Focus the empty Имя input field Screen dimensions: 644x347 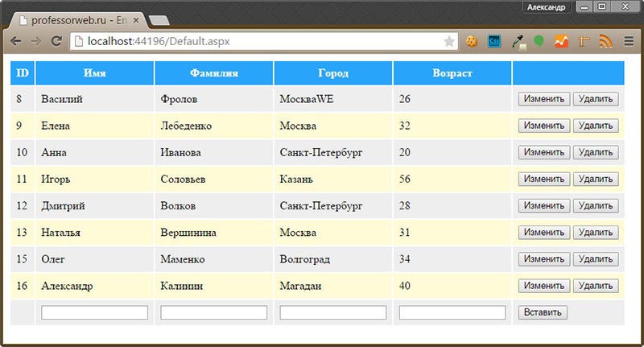[94, 312]
